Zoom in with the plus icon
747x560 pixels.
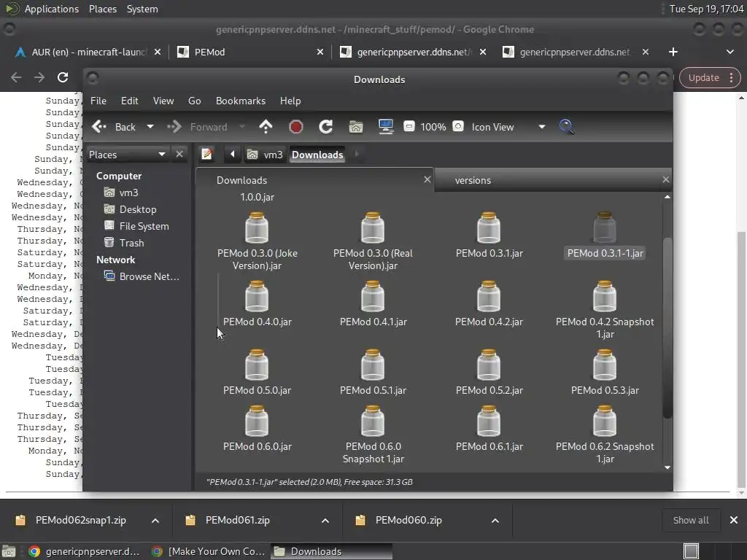pos(458,126)
